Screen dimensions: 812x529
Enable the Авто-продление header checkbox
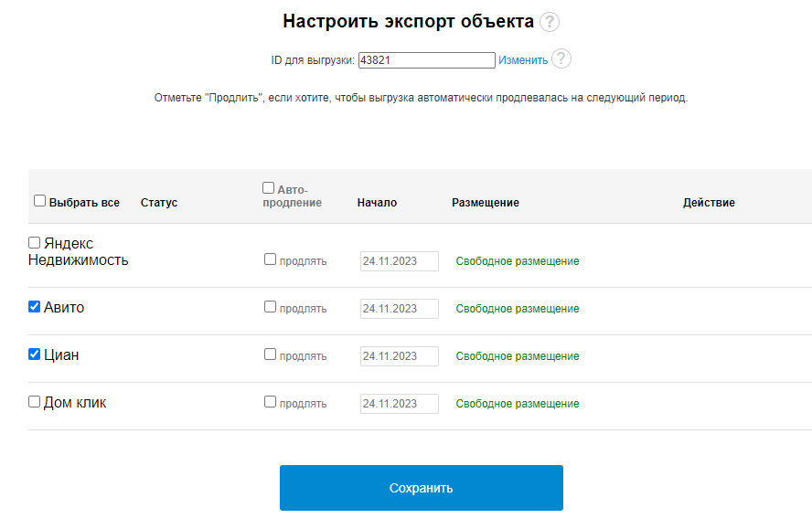[x=269, y=188]
